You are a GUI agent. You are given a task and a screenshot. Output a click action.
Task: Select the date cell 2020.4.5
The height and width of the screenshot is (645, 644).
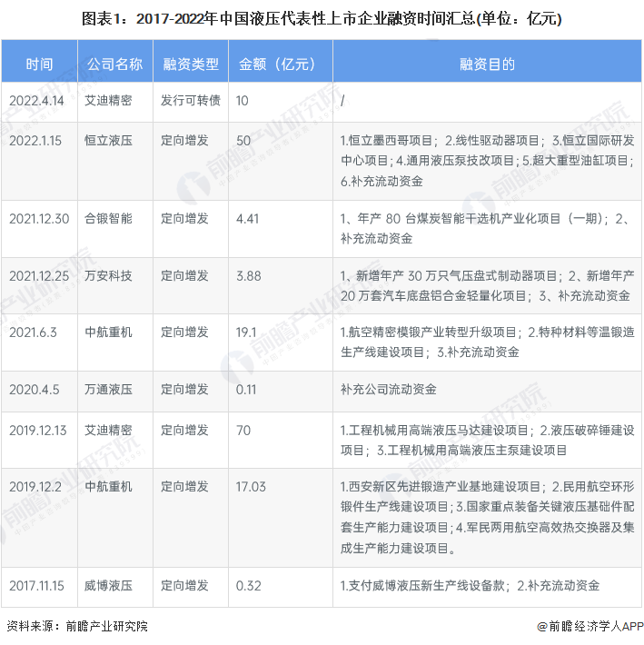(35, 389)
